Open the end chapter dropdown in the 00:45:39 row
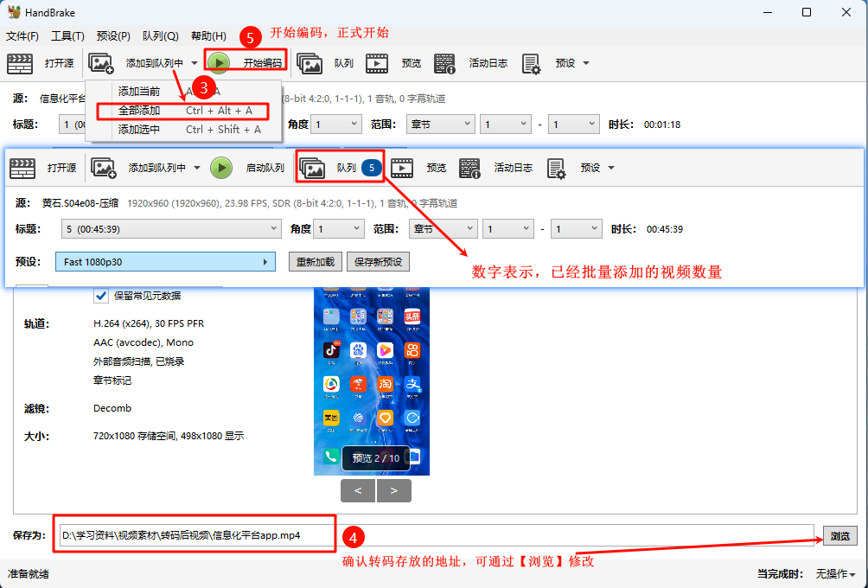The width and height of the screenshot is (868, 588). [577, 229]
